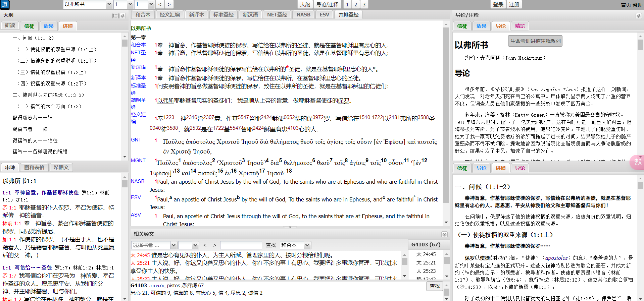Go to previous chapter with top < arrow

point(160,4)
